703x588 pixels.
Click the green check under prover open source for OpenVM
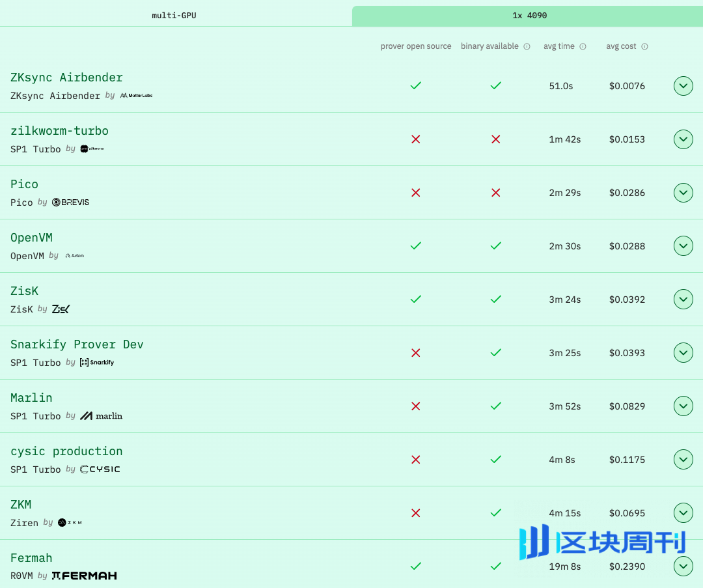(415, 246)
